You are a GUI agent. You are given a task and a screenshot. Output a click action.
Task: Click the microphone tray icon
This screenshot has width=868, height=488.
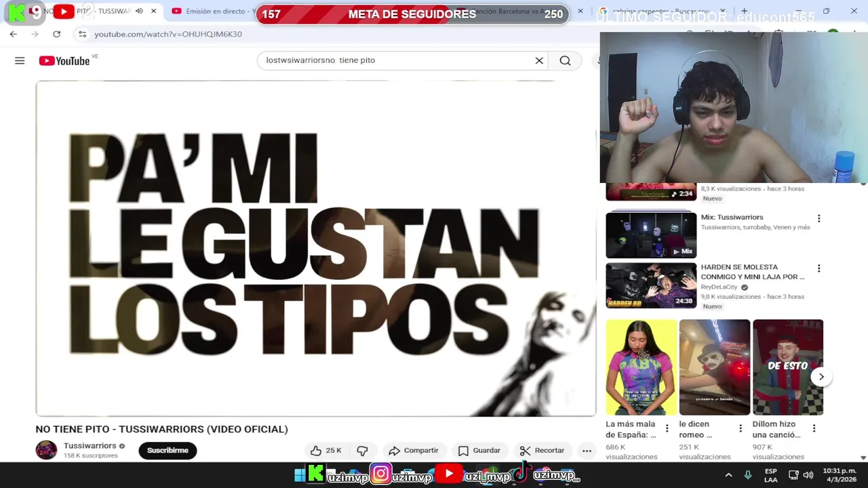[x=748, y=475]
